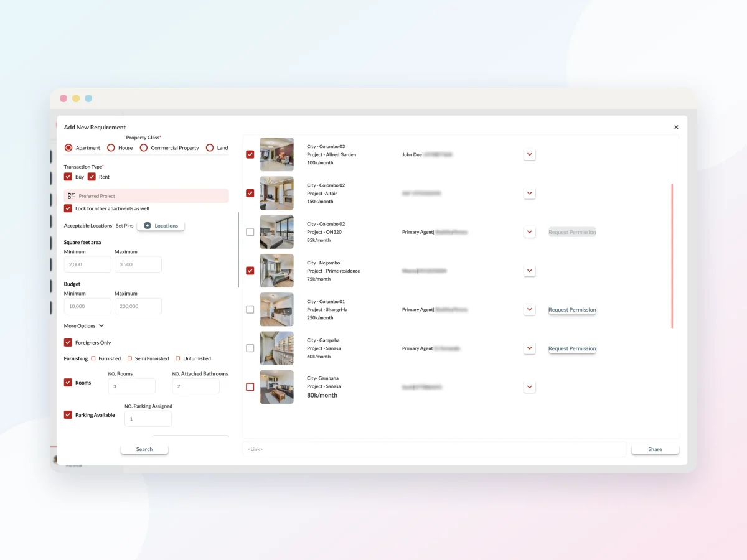Check the Sanasa 80k/month listing
The height and width of the screenshot is (560, 747).
tap(250, 387)
